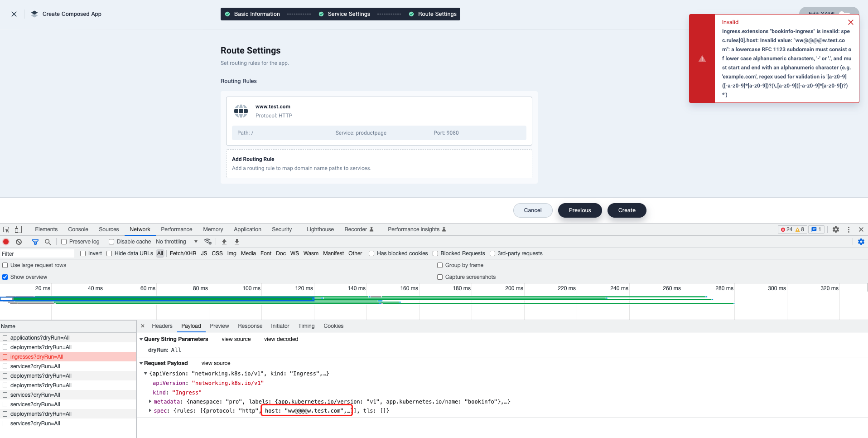Switch to the Response tab
Viewport: 868px width, 438px height.
click(250, 326)
